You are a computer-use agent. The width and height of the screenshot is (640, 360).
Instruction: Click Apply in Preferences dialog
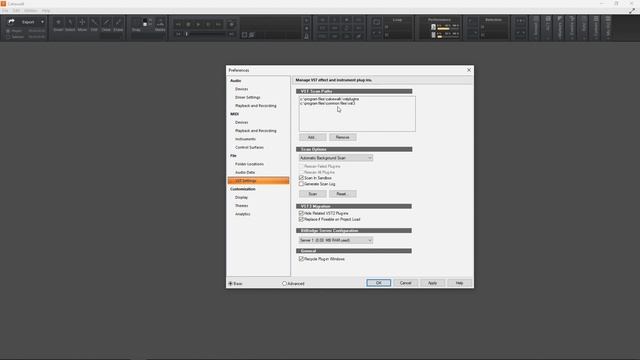point(432,283)
